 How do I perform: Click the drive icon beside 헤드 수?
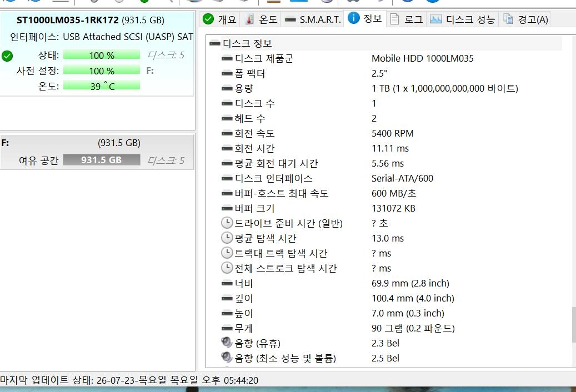point(227,119)
